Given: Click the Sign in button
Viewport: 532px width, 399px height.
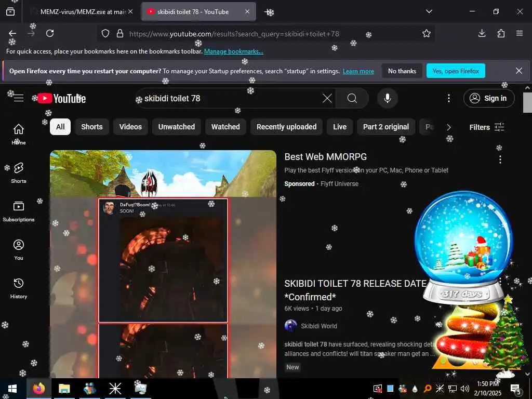Looking at the screenshot, I should (489, 98).
